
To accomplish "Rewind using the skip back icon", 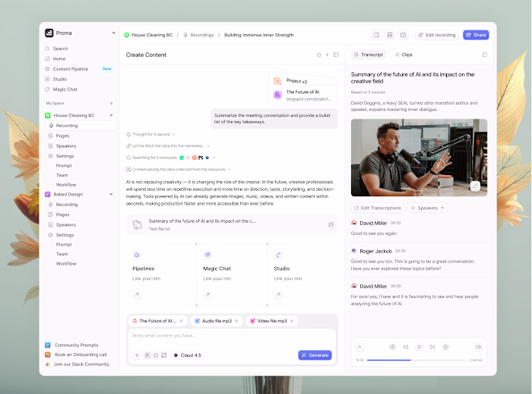I will click(x=393, y=347).
